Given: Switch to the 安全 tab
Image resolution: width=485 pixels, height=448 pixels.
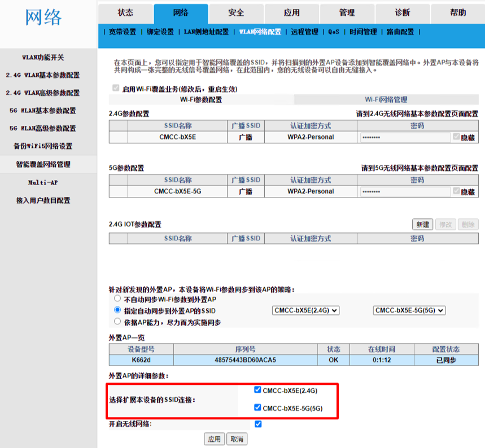Looking at the screenshot, I should point(237,12).
